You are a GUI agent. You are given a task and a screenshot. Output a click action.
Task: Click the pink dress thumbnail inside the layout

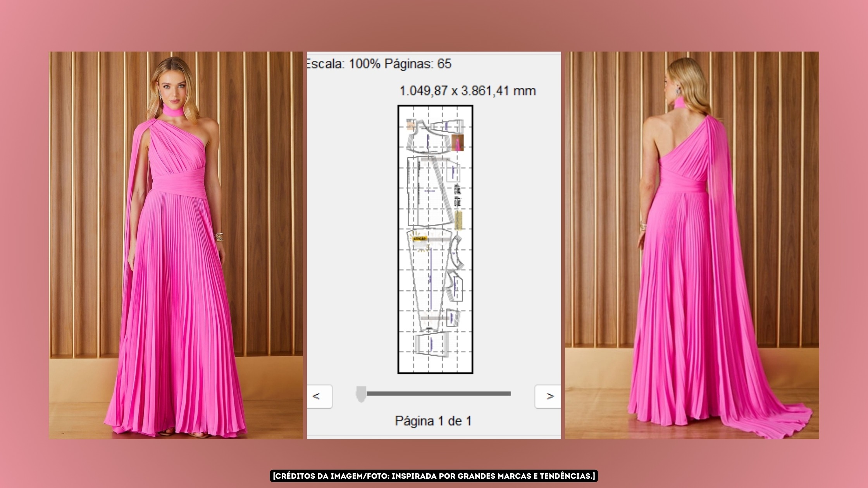point(457,143)
